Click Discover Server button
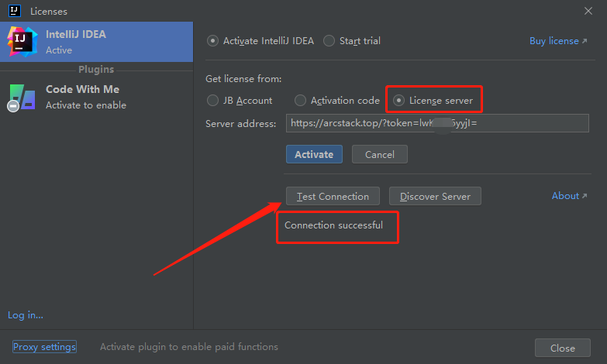Viewport: 607px width, 364px height. coord(435,196)
